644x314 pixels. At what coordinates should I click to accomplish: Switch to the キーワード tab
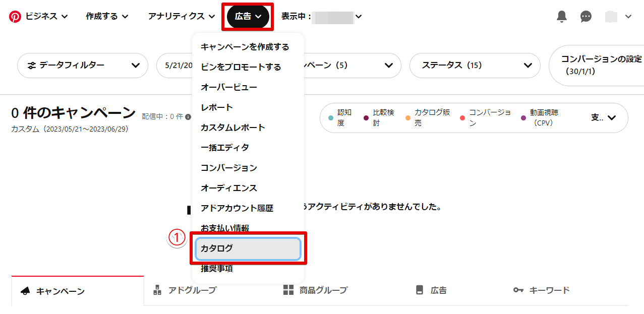tap(541, 290)
